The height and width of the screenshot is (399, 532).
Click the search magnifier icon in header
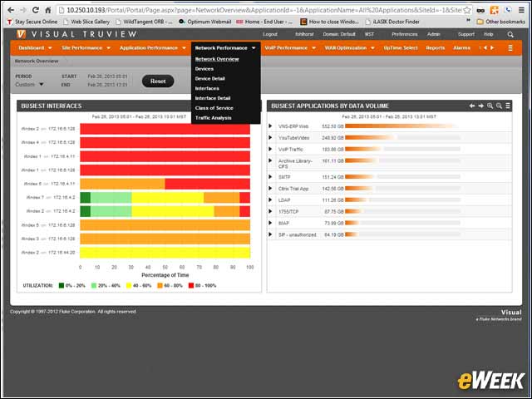tap(510, 35)
